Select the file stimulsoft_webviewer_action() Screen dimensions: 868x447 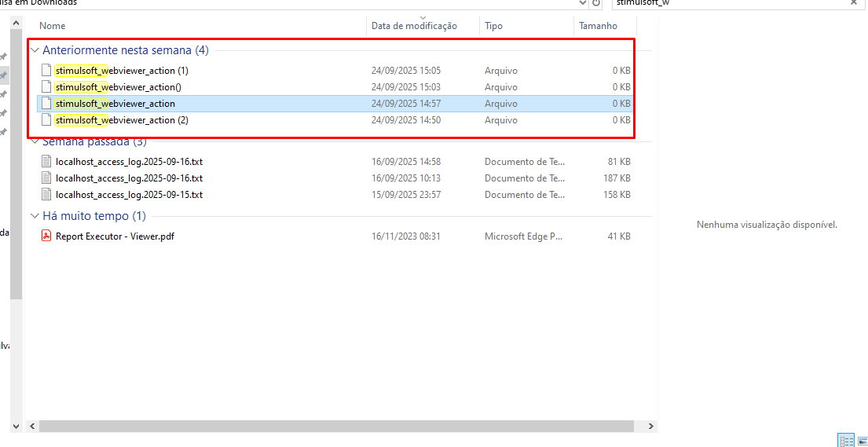[x=118, y=87]
